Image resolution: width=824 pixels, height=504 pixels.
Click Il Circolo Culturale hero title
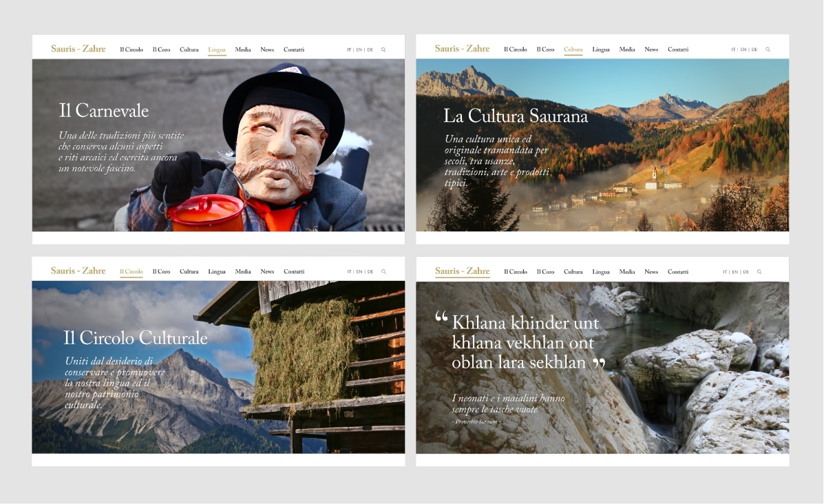pyautogui.click(x=136, y=337)
